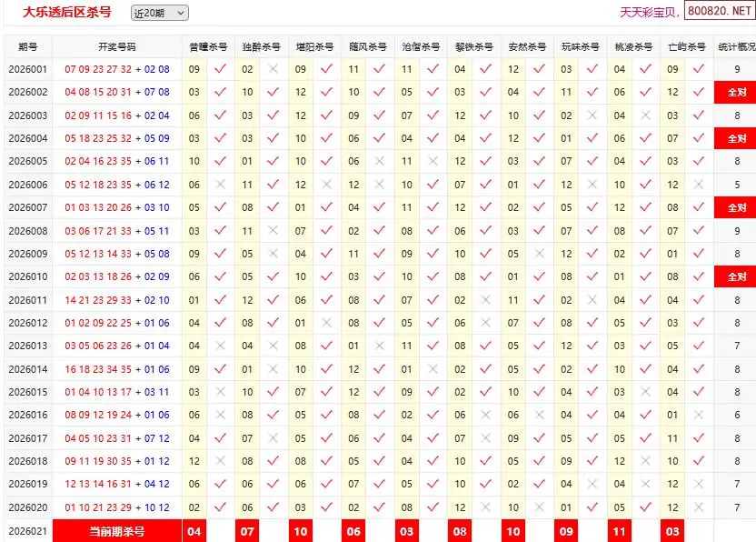Select the 期号 column header
The width and height of the screenshot is (756, 542).
coord(27,46)
